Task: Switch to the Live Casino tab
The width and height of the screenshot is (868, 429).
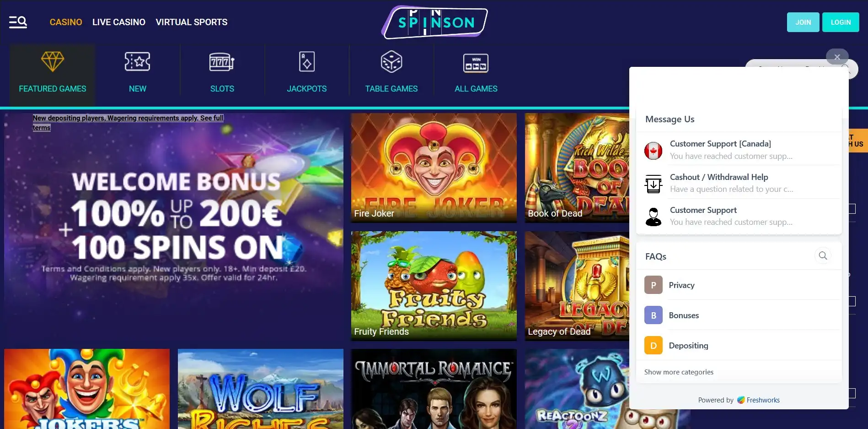Action: click(x=119, y=22)
